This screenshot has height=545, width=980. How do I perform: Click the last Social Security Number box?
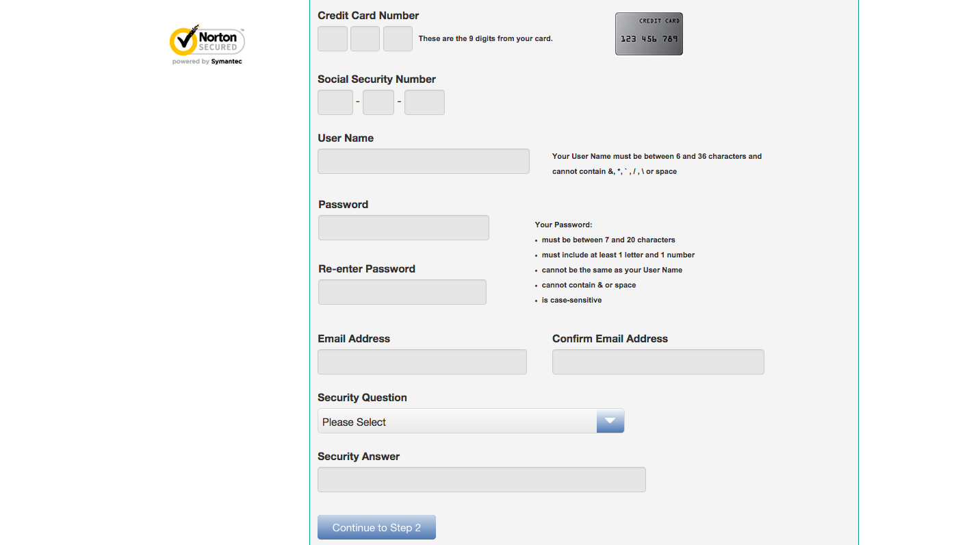424,102
